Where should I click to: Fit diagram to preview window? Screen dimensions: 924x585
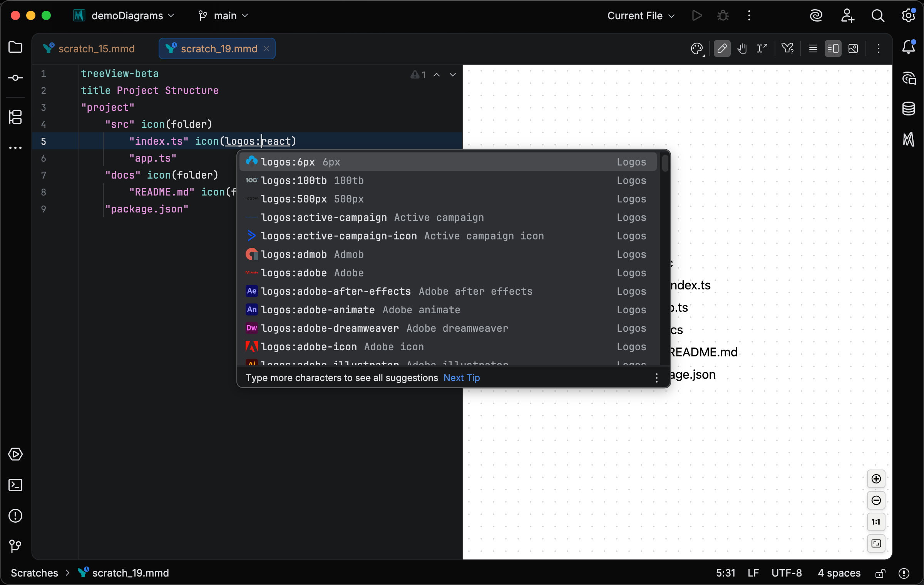(x=876, y=543)
